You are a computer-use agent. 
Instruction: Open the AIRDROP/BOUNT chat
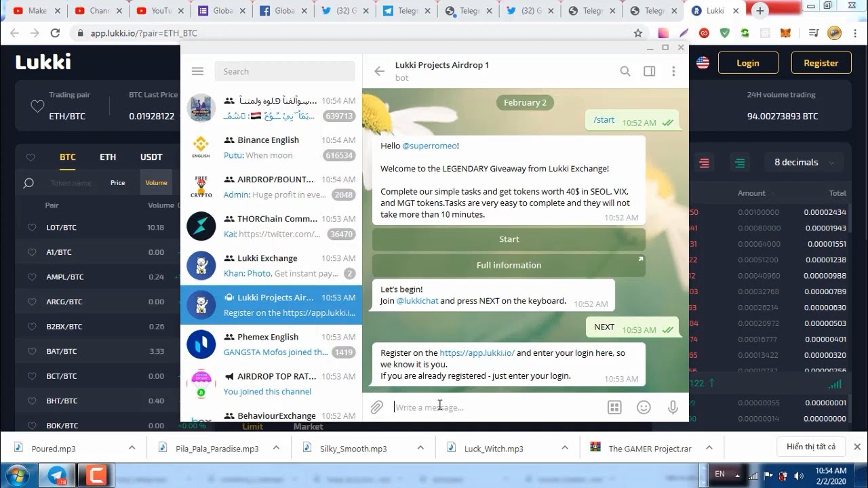(271, 186)
